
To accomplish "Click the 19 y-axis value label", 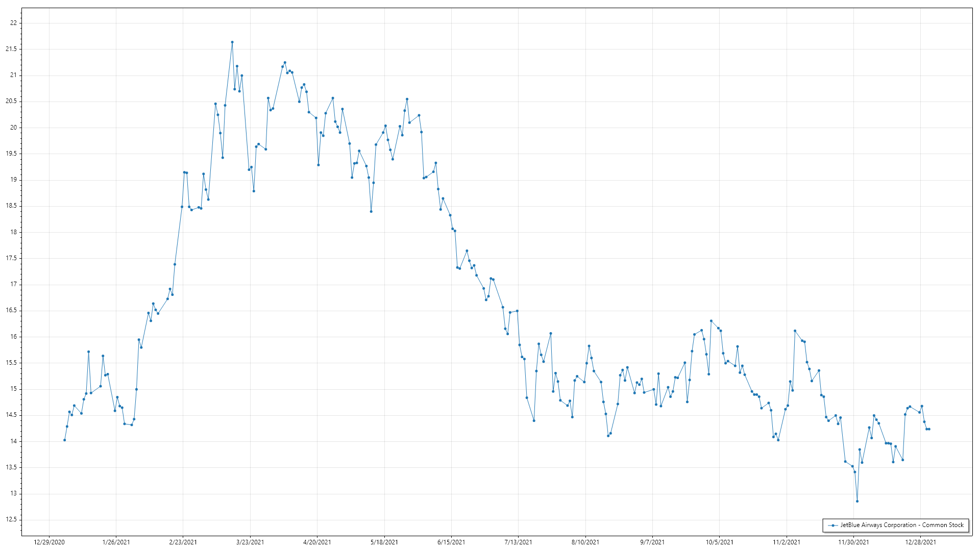I will 13,180.
